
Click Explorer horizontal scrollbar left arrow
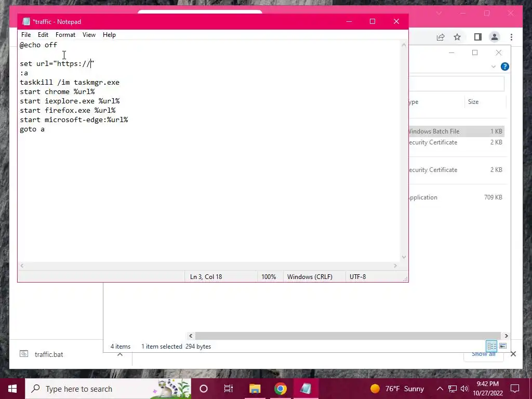click(191, 336)
